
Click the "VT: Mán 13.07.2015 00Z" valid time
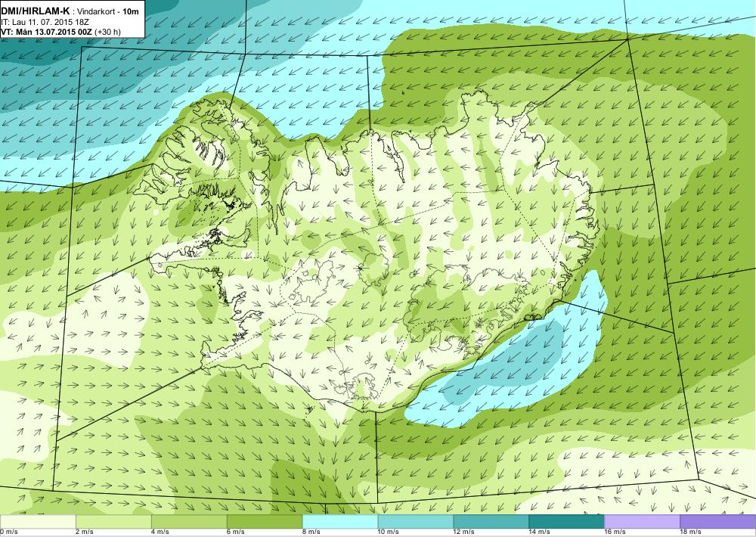(47, 32)
